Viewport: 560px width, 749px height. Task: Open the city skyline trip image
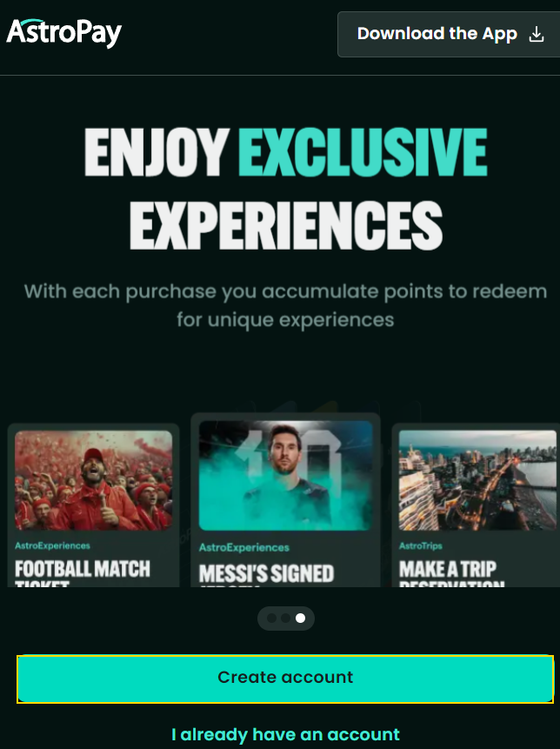click(477, 480)
